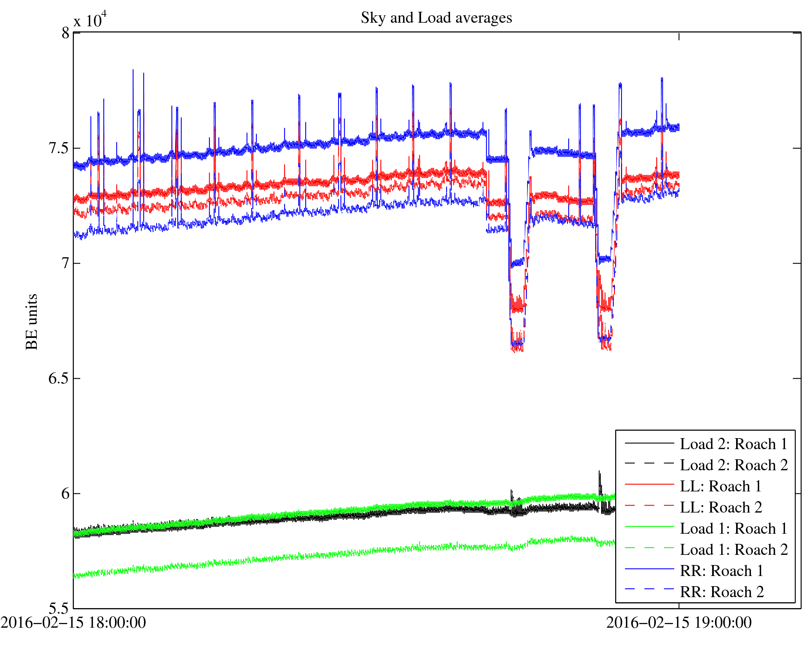Click legend entry 'LL: Roach 2'
Screen dimensions: 812x659
click(x=720, y=507)
